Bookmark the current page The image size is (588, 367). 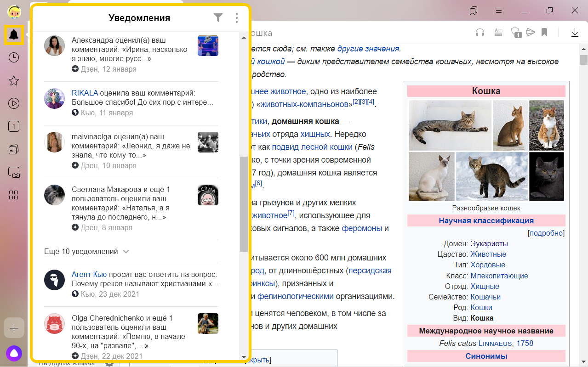pyautogui.click(x=544, y=32)
